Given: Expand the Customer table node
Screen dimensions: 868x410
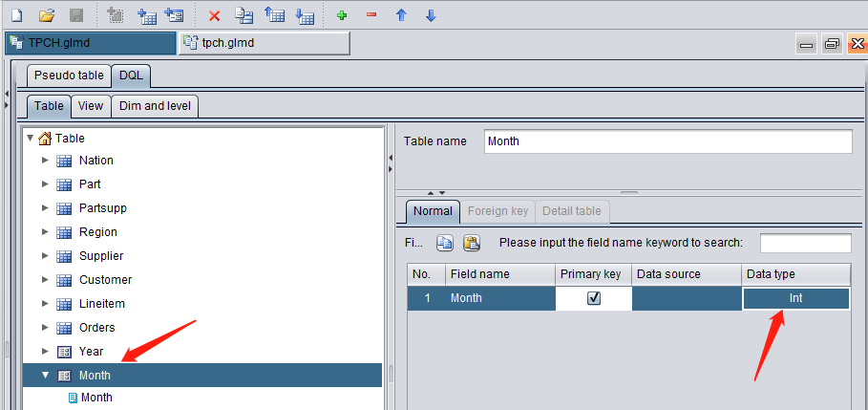Looking at the screenshot, I should pyautogui.click(x=46, y=279).
